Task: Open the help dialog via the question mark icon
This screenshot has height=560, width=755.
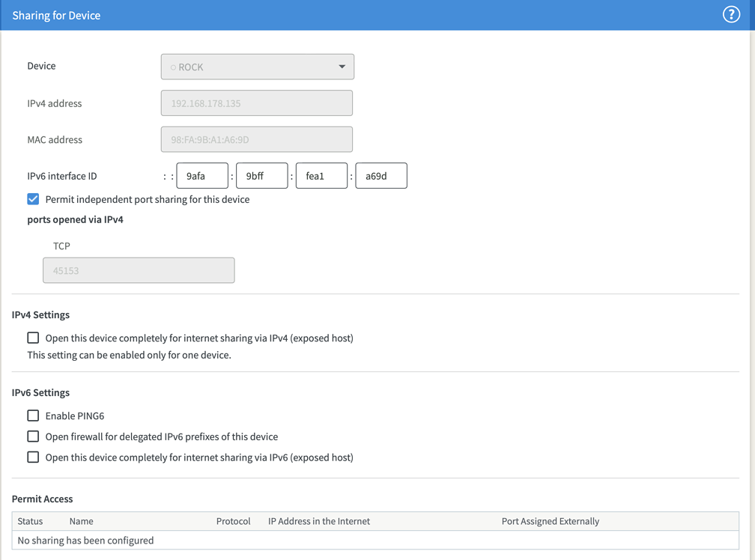Action: click(x=731, y=14)
